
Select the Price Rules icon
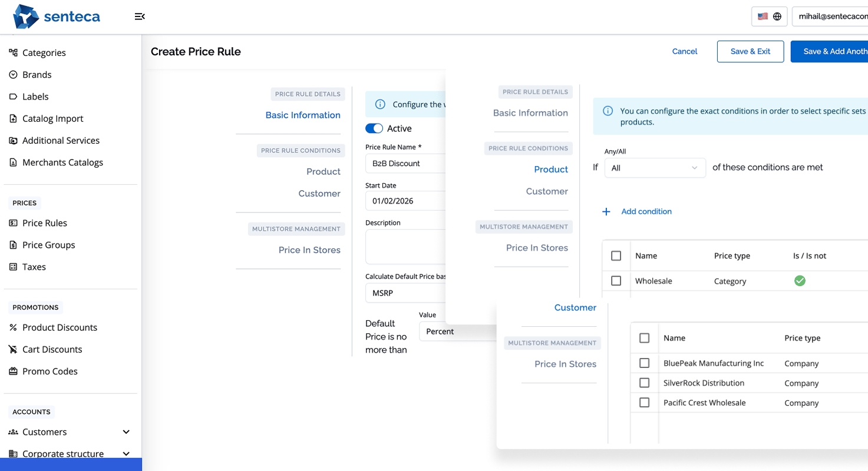tap(12, 223)
